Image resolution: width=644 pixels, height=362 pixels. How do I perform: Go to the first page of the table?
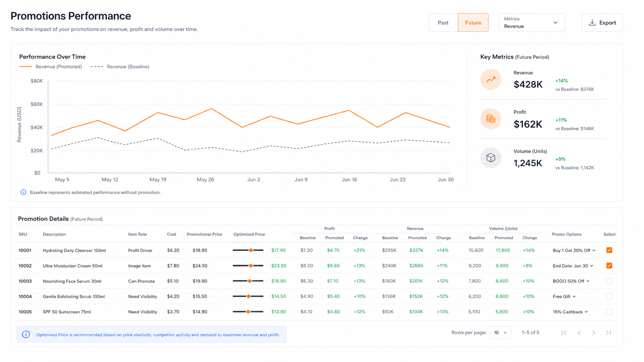tap(564, 333)
